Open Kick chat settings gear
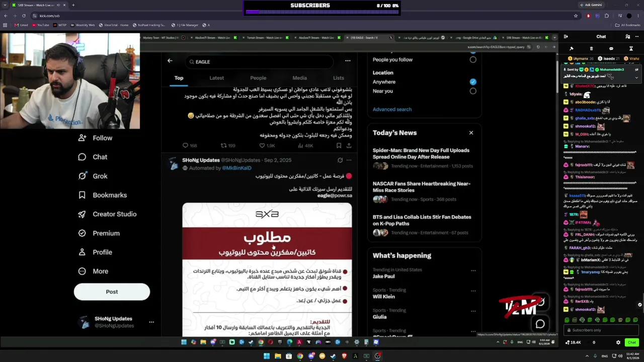 [x=618, y=342]
